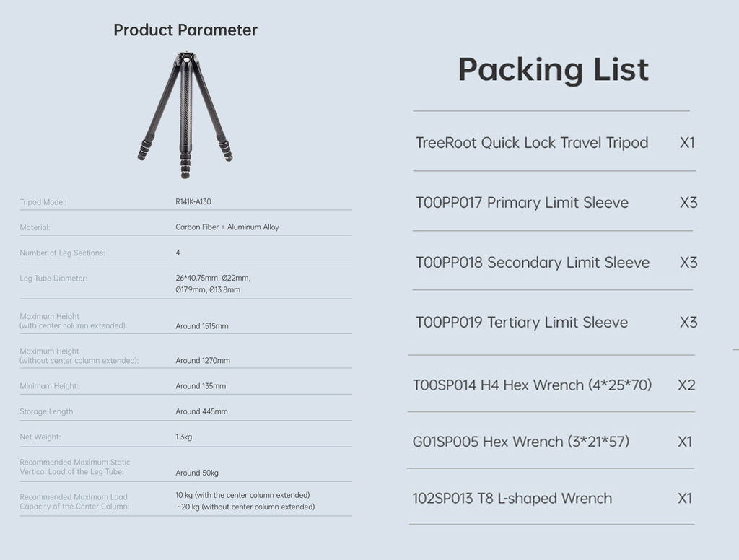The height and width of the screenshot is (560, 739).
Task: Click the 102SP013 T8 L-shaped Wrench item
Action: pyautogui.click(x=512, y=499)
